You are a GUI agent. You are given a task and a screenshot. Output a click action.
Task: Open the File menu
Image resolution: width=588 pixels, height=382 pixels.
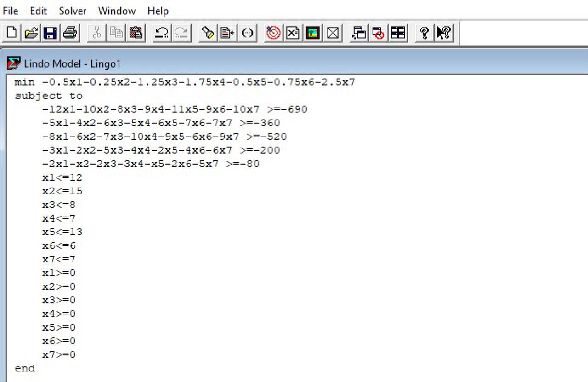tap(11, 11)
